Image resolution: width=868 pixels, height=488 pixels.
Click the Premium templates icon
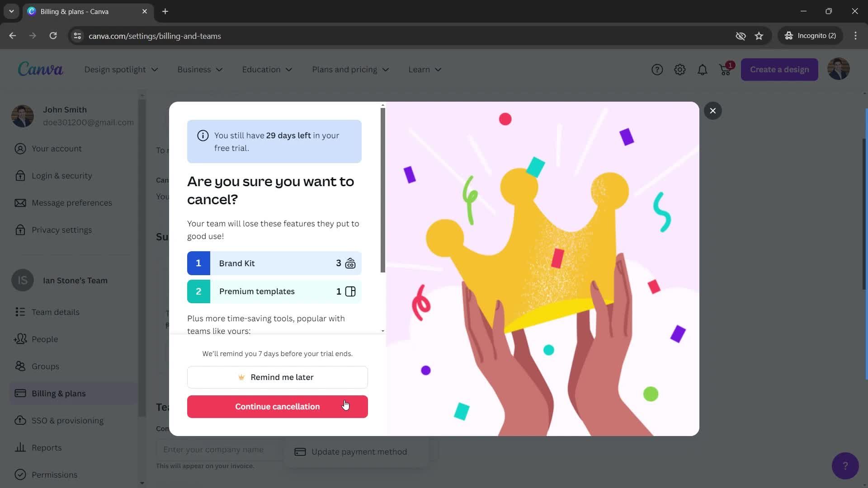(350, 291)
